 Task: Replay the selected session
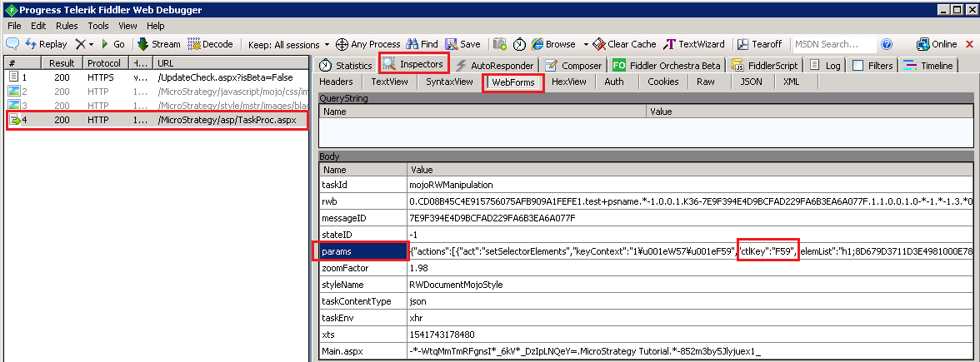[x=47, y=44]
